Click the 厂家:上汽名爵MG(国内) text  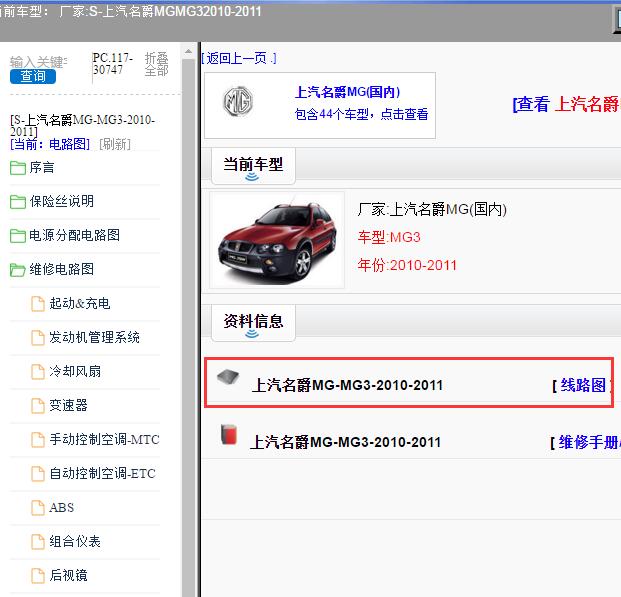(432, 209)
